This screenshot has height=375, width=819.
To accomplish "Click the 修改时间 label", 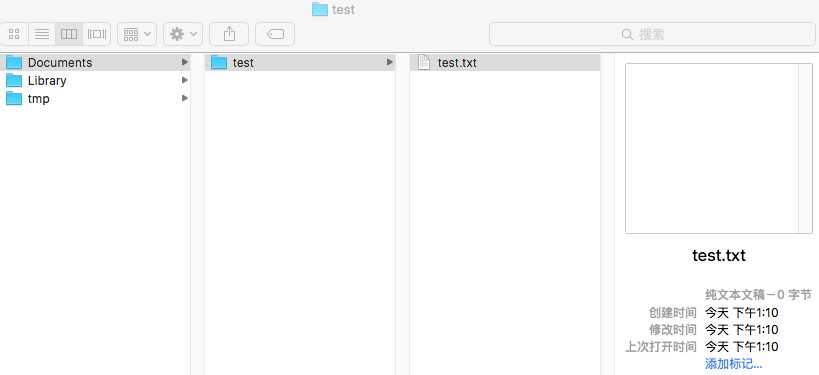I will coord(673,330).
